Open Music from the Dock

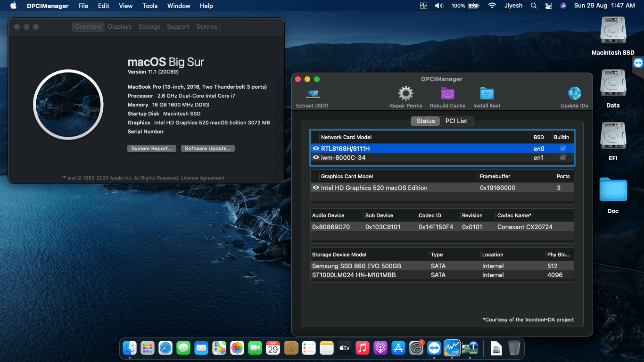pos(362,348)
